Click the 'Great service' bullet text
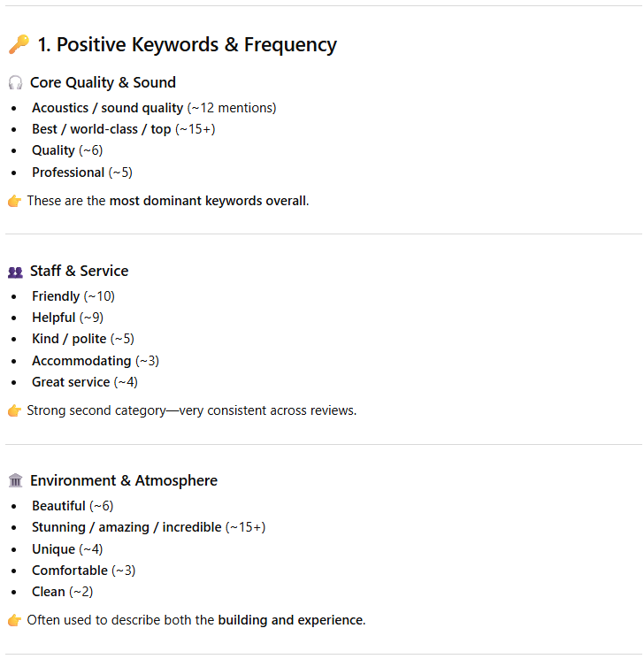Viewport: 644px width, 659px height. coord(71,382)
